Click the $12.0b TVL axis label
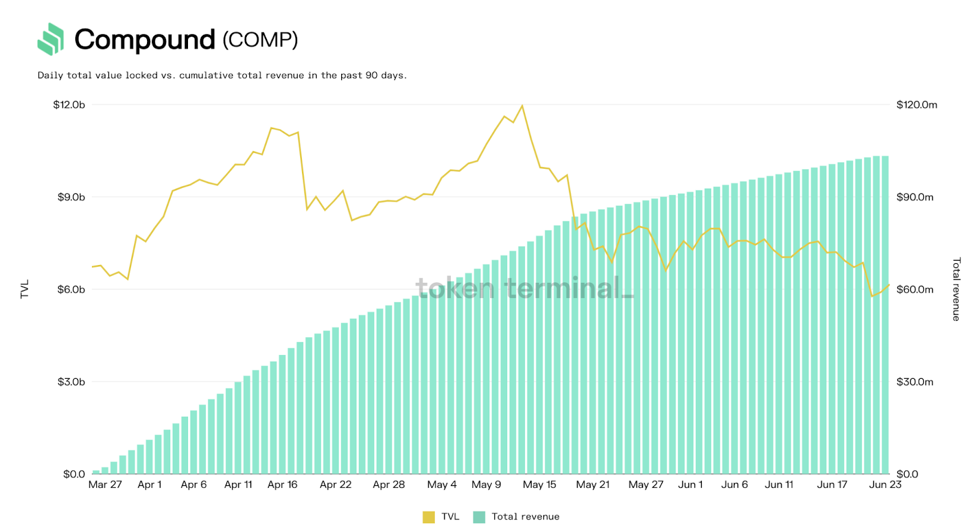This screenshot has width=980, height=530. (x=69, y=105)
